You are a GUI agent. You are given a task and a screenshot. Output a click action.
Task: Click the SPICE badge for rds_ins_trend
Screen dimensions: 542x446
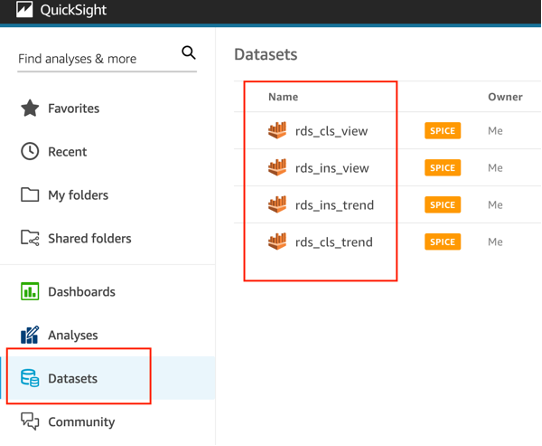coord(442,205)
